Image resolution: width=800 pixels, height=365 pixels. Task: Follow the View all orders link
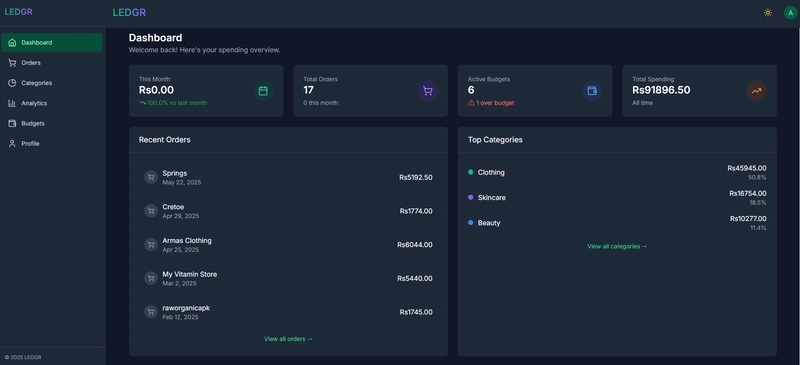288,339
